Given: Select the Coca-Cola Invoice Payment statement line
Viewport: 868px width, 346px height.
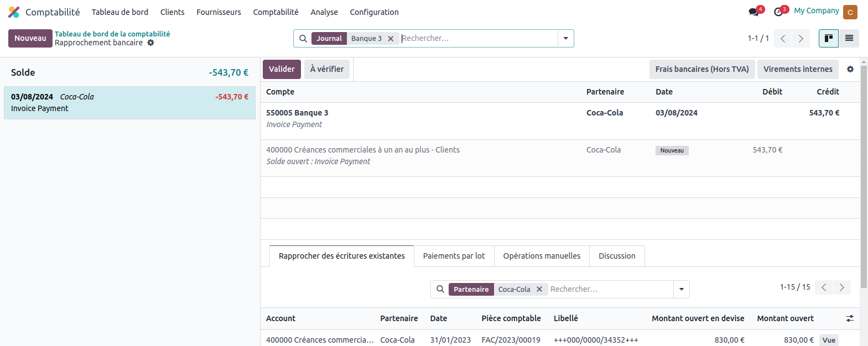Looking at the screenshot, I should (x=129, y=103).
